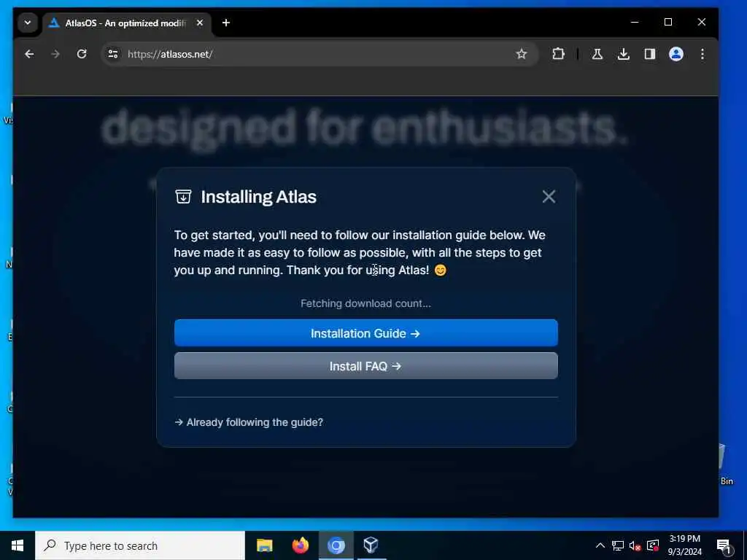Reload the atlasos.net page
Image resolution: width=747 pixels, height=560 pixels.
coord(82,54)
